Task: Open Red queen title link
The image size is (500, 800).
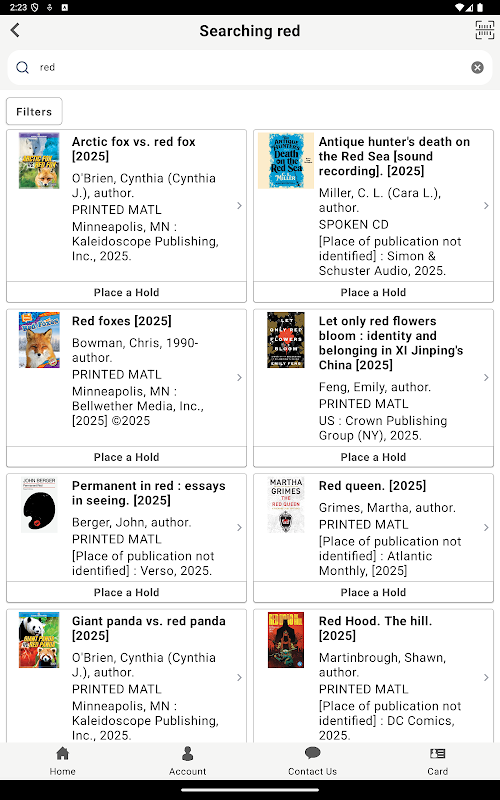Action: pos(372,486)
